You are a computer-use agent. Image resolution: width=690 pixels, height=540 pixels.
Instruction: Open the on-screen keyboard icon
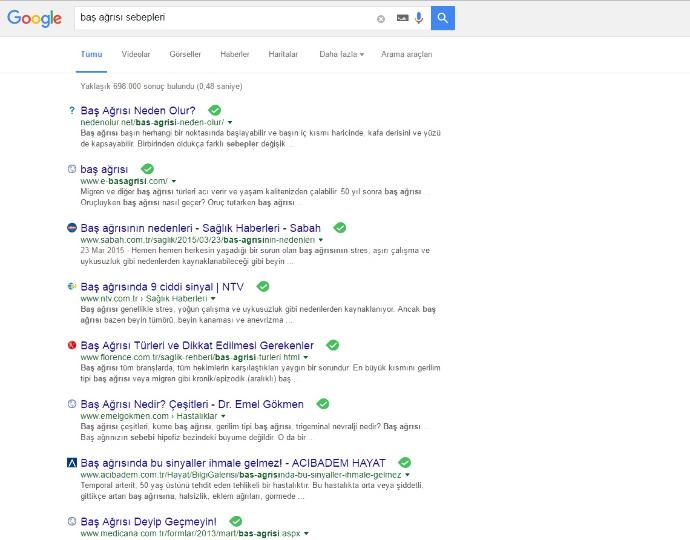point(403,18)
